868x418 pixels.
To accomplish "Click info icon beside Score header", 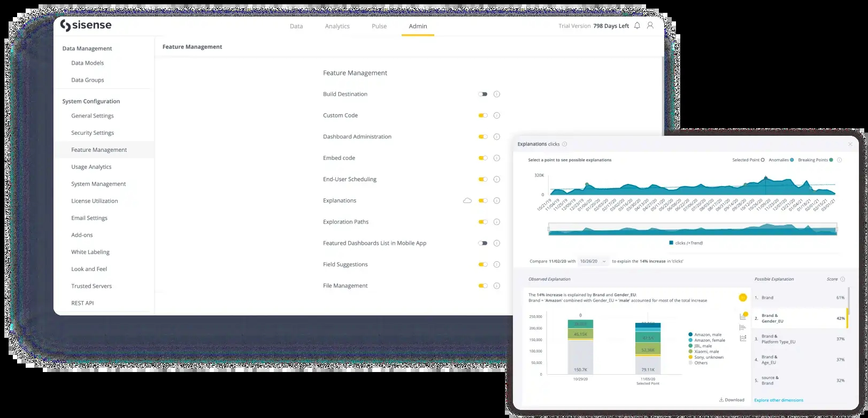I will point(843,279).
